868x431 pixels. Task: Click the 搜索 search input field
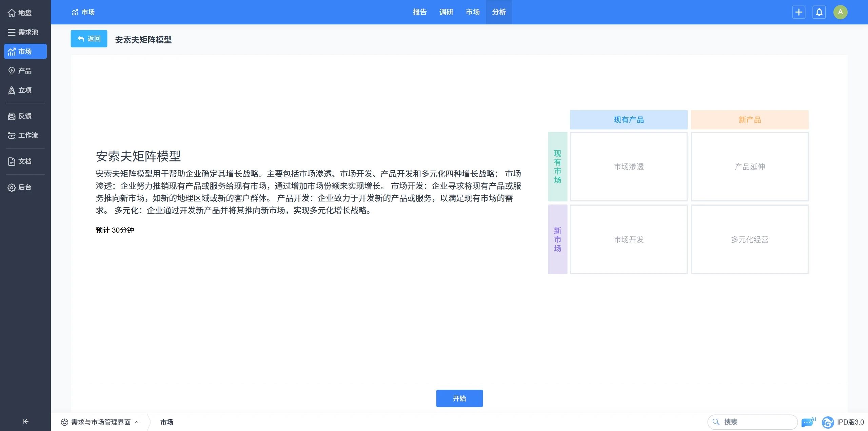[x=756, y=422]
